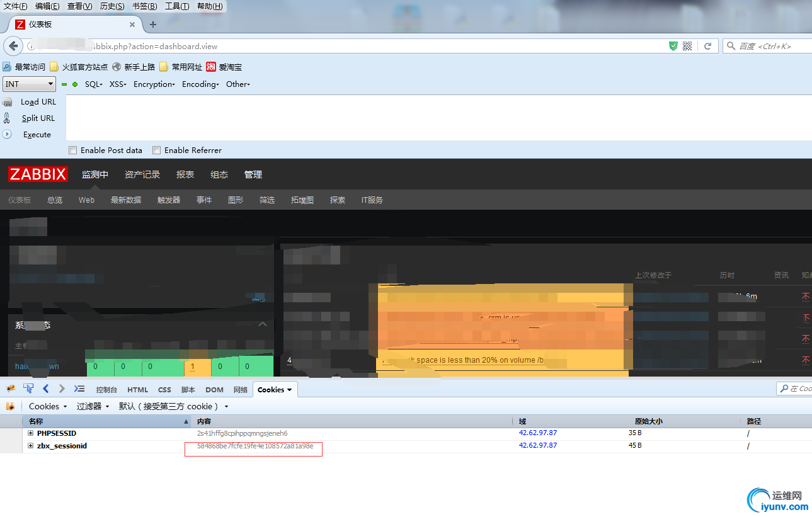Open the Cookies dropdown in Firebug toolbar

[48, 406]
